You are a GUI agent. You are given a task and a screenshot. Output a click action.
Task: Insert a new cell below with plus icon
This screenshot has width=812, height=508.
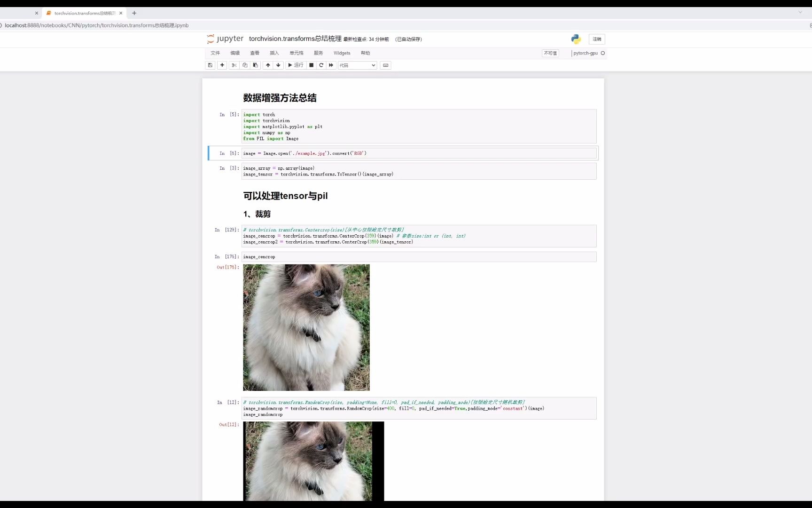click(222, 65)
